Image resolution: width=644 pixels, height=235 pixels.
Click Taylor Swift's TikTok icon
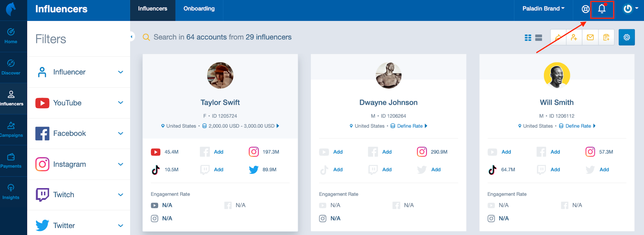pyautogui.click(x=156, y=170)
